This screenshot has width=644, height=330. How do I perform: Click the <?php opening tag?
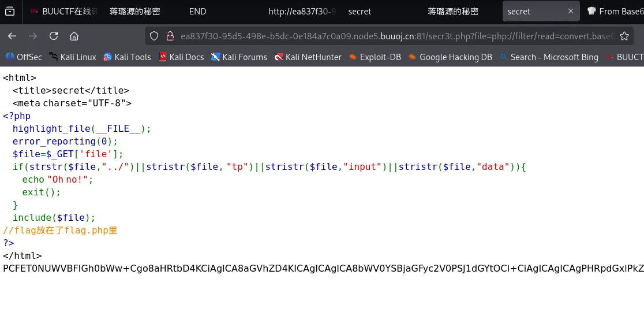pos(17,116)
